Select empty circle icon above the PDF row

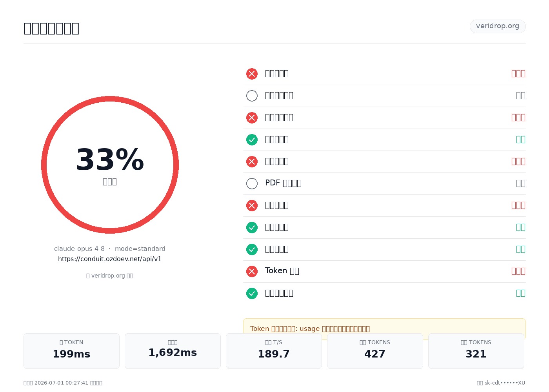(252, 96)
